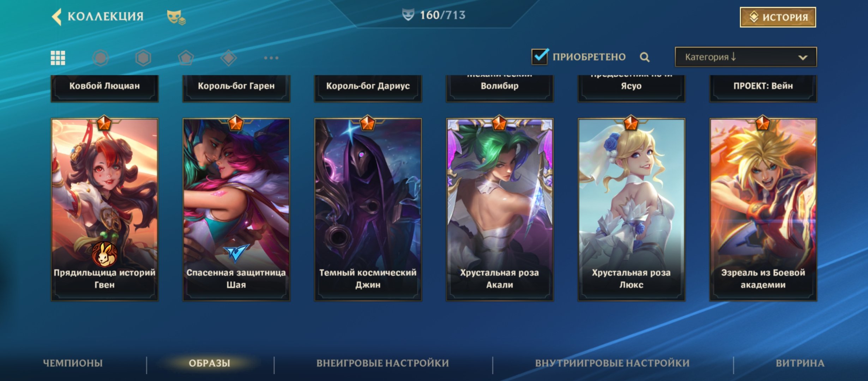
Task: Open the golden mask with coins icon
Action: click(176, 17)
